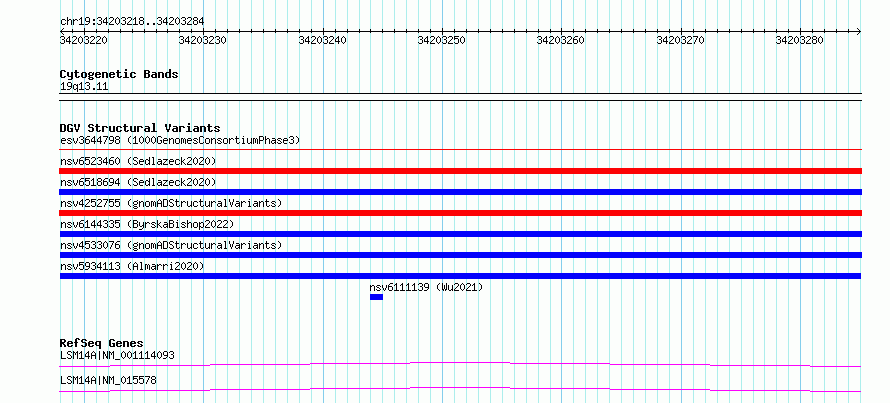
Task: Open nsv6518694 (Sedlazeck2020) variant label
Action: click(x=138, y=182)
